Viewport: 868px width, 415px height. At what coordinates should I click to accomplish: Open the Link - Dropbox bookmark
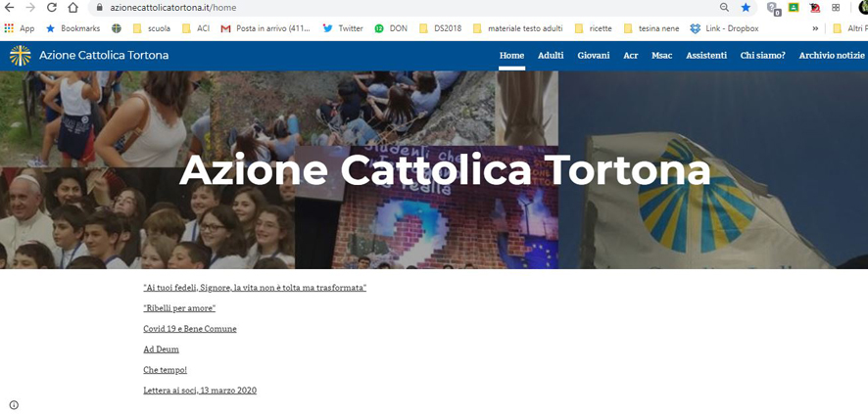tap(724, 28)
